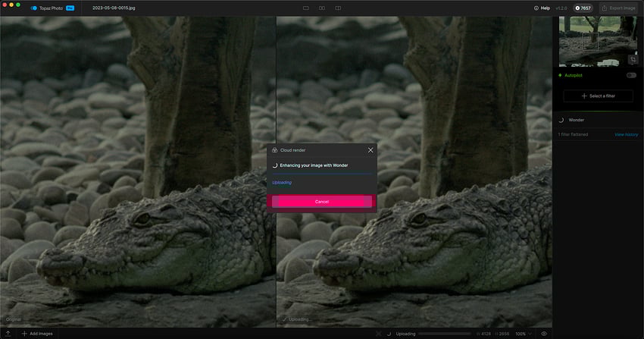Click the cancel X icon in status bar
Image resolution: width=644 pixels, height=339 pixels.
[378, 334]
